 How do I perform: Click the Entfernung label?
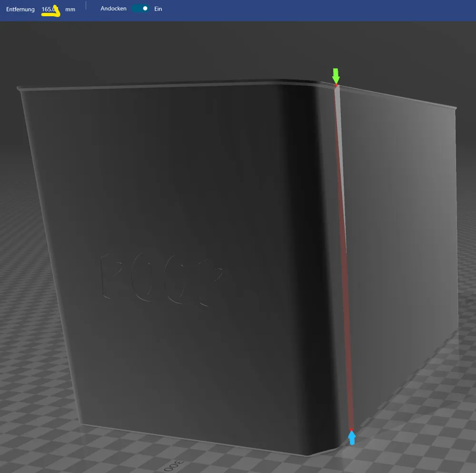coord(20,9)
